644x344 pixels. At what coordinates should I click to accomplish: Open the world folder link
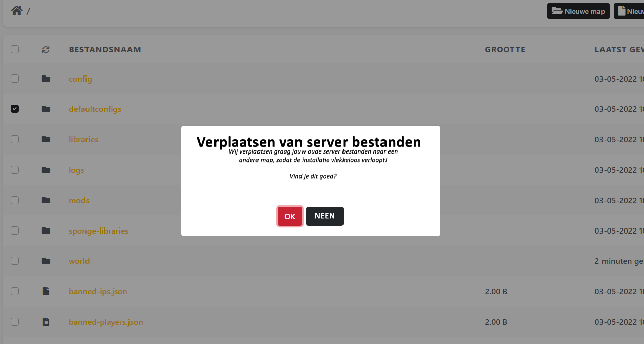(79, 261)
